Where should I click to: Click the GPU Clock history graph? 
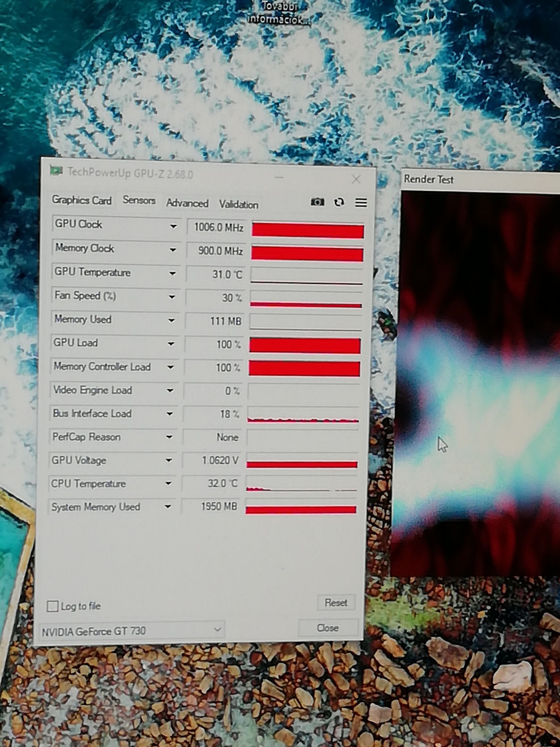308,230
